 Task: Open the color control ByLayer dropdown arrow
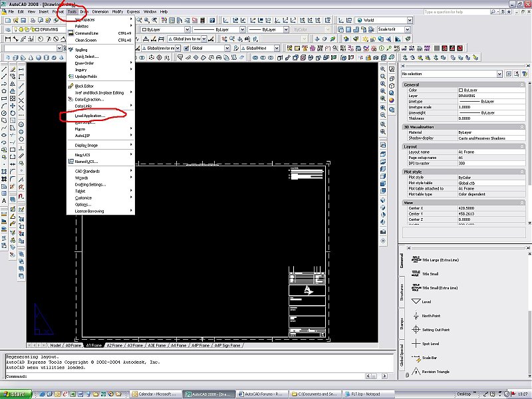tap(188, 29)
